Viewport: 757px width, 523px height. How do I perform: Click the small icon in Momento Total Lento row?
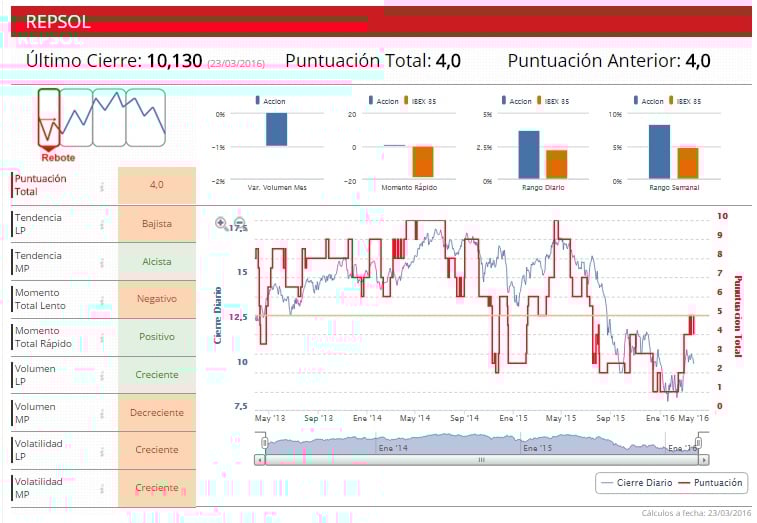pos(102,301)
